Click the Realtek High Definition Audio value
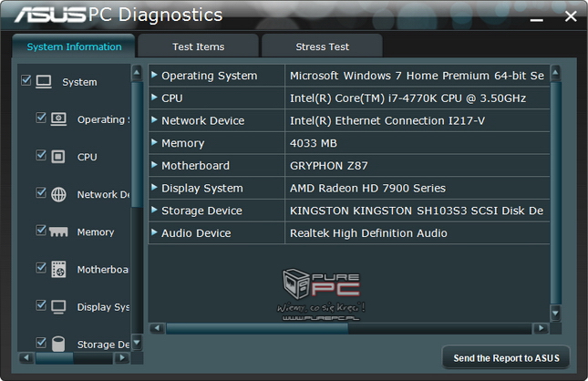The width and height of the screenshot is (588, 381). pos(368,233)
